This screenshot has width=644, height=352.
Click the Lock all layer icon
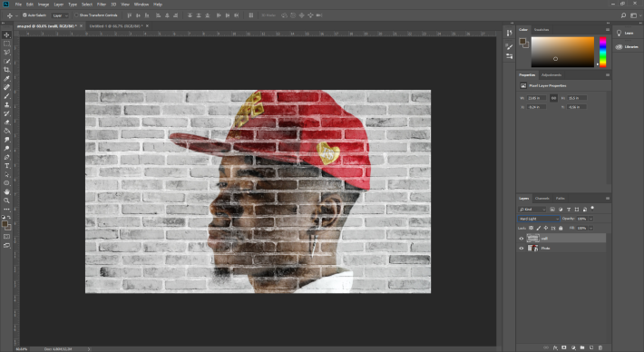click(x=561, y=228)
